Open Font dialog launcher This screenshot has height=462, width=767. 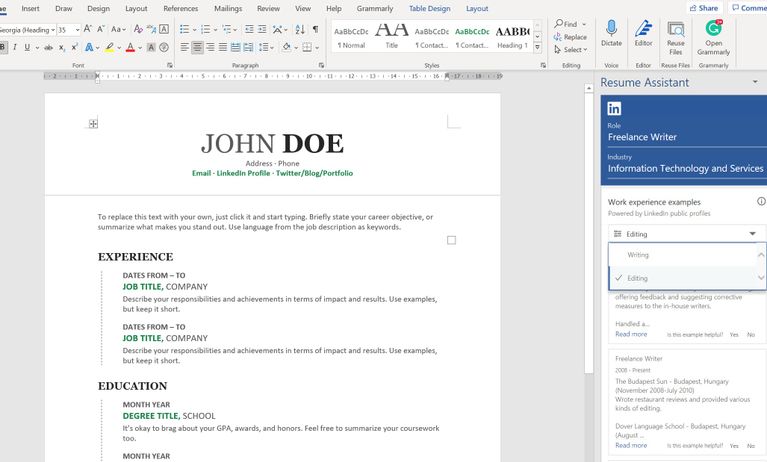tap(170, 65)
